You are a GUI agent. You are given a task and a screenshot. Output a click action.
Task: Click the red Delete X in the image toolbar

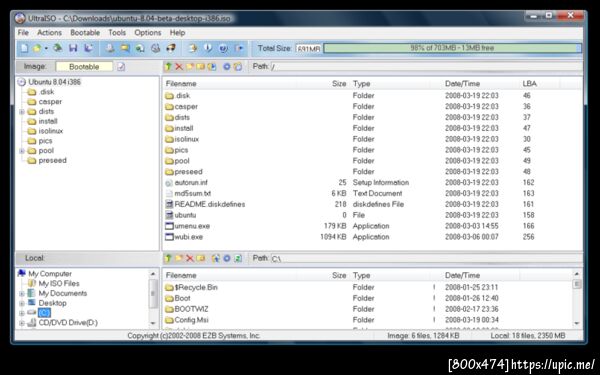coord(179,67)
